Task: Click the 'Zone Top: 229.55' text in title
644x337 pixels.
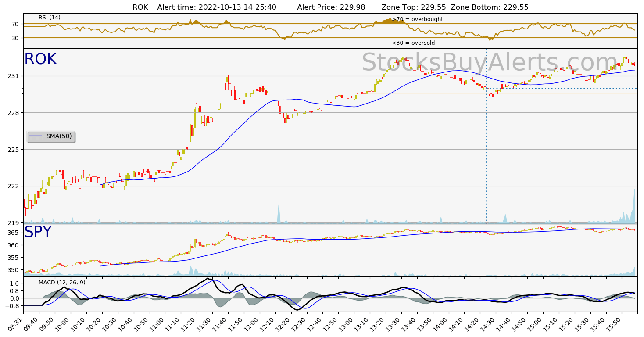Action: click(x=414, y=7)
